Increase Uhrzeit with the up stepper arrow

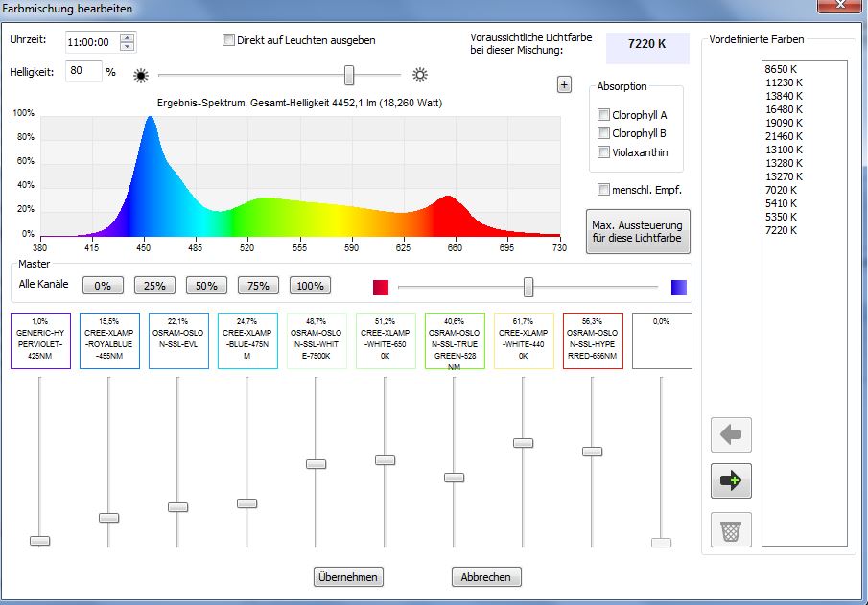coord(128,37)
